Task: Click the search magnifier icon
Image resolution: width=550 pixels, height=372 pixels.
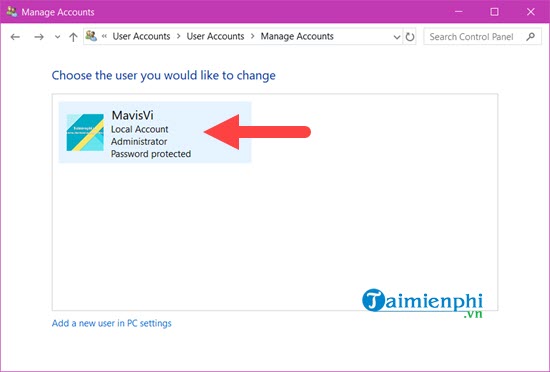Action: click(x=531, y=36)
